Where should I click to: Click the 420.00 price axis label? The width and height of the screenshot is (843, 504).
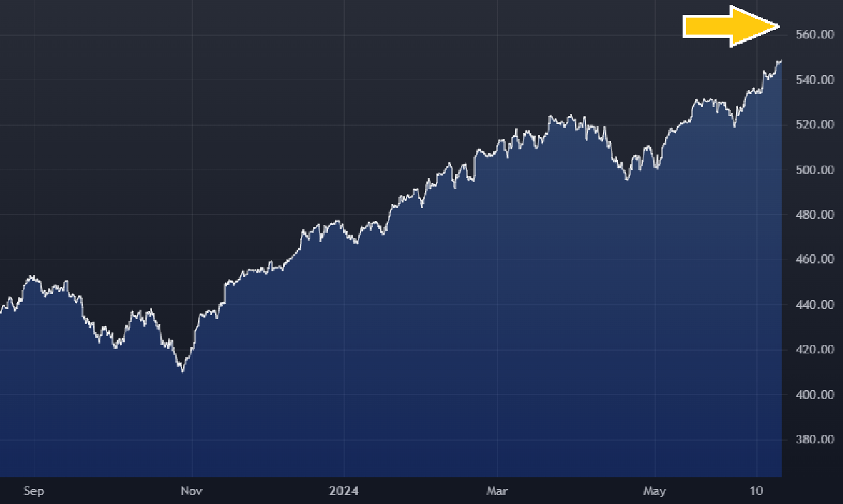tap(815, 349)
